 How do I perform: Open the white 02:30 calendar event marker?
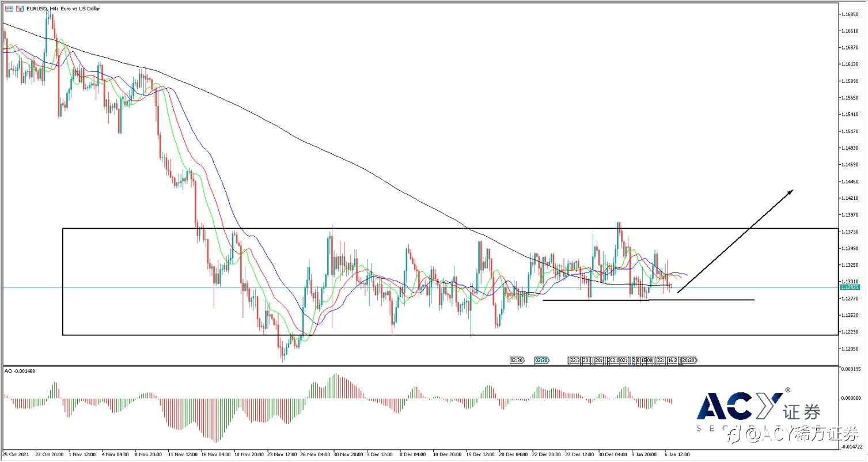(x=517, y=360)
